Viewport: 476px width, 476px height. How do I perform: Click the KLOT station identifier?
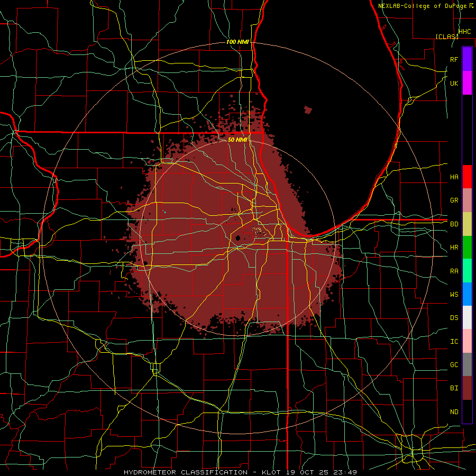(271, 472)
